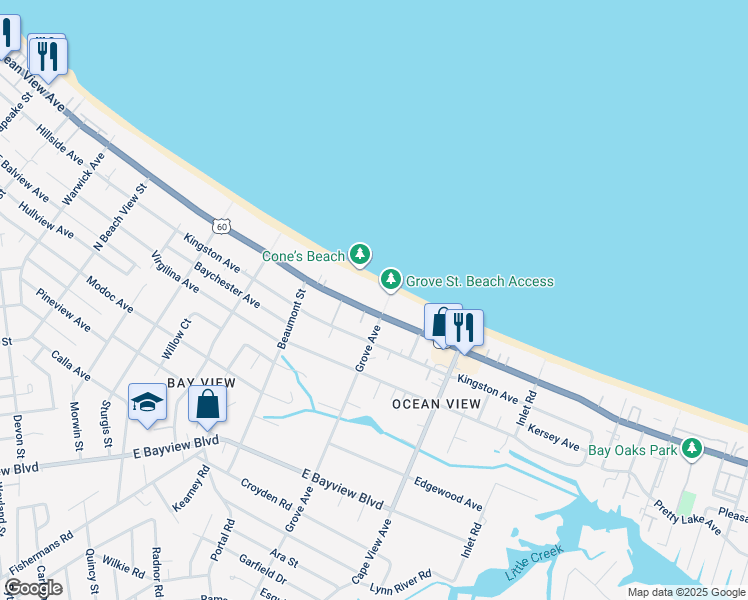Viewport: 748px width, 600px height.
Task: Click the Cone's Beach park marker icon
Action: (x=360, y=254)
